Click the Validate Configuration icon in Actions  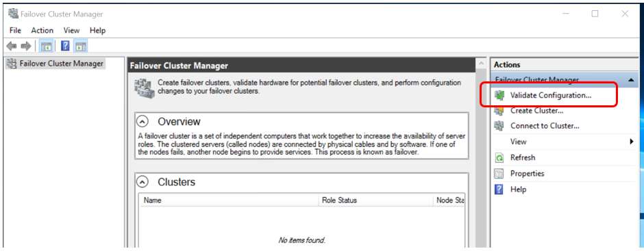point(499,95)
